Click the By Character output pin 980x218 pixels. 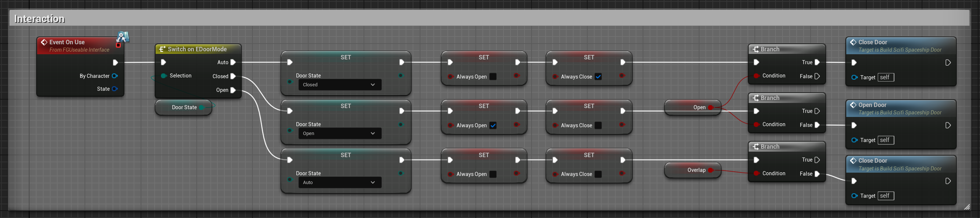click(114, 76)
